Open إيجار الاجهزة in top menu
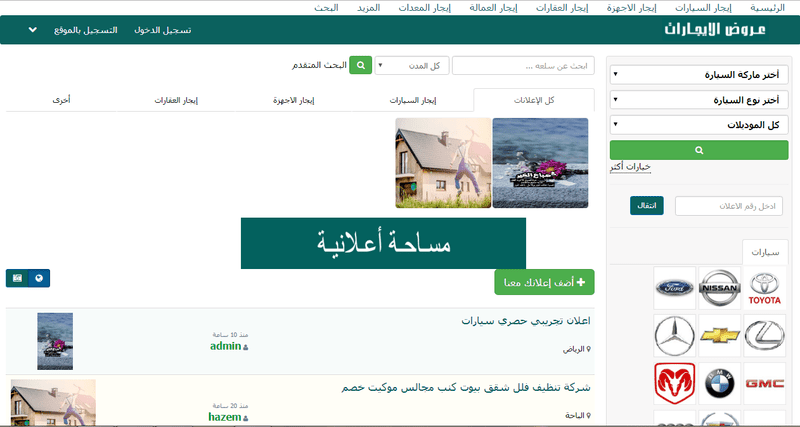800x427 pixels. [631, 8]
